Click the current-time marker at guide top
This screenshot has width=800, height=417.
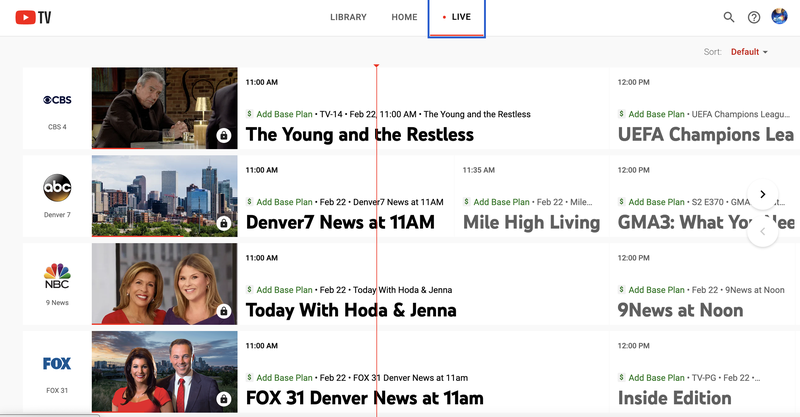pos(377,66)
